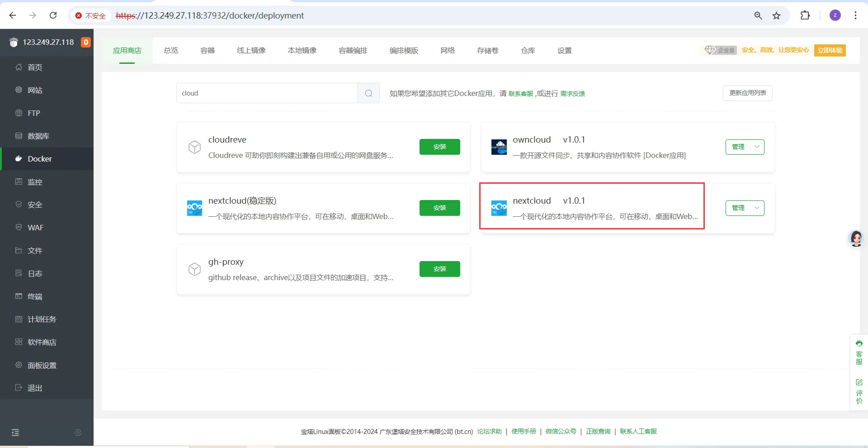Expand the nextcloud v1.0.1 管理 dropdown arrow
This screenshot has width=868, height=448.
pos(757,208)
